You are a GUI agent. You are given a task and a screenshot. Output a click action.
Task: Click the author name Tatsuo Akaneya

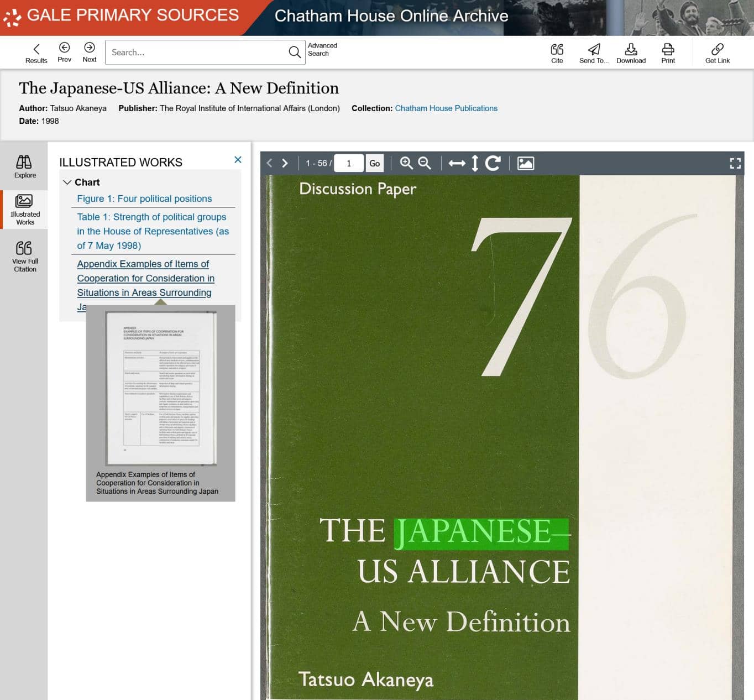coord(78,108)
